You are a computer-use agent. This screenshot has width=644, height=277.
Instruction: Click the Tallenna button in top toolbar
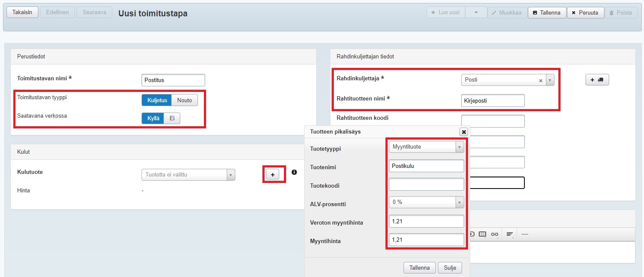point(546,12)
